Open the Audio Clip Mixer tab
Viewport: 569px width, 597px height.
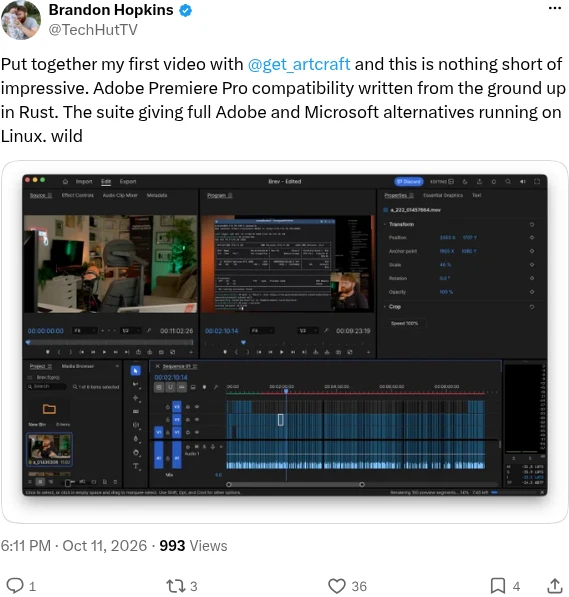120,195
